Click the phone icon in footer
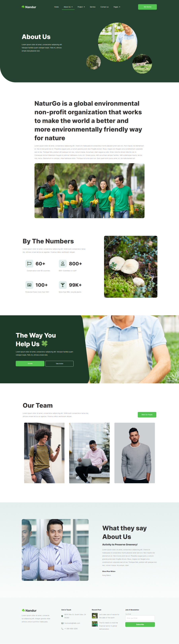 coord(62,629)
